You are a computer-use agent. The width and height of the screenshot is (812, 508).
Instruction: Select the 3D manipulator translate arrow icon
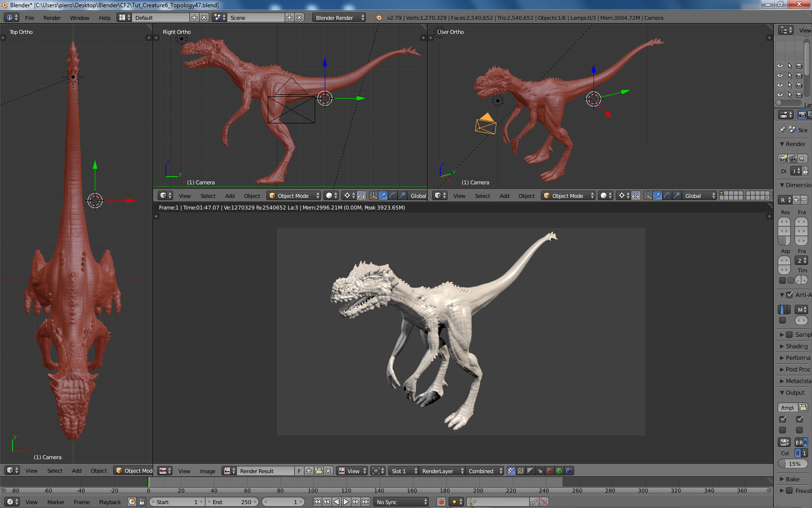click(x=383, y=195)
